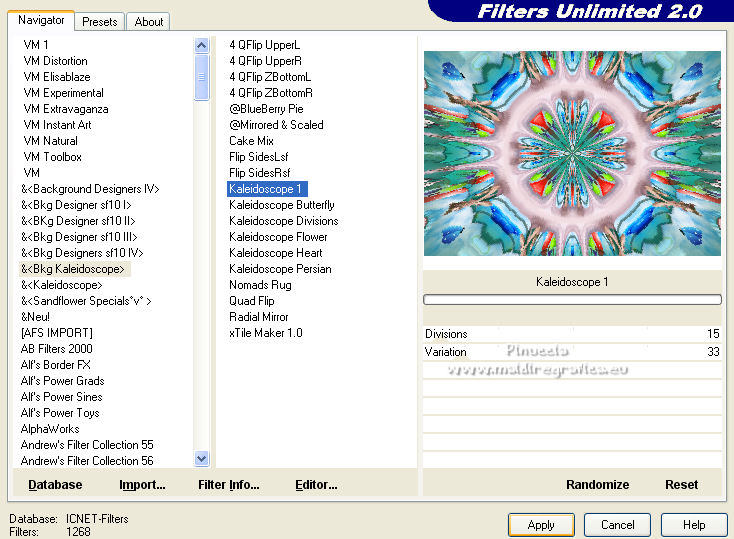
Task: Select &<Bkg Designer sf10 I> category
Action: point(76,205)
